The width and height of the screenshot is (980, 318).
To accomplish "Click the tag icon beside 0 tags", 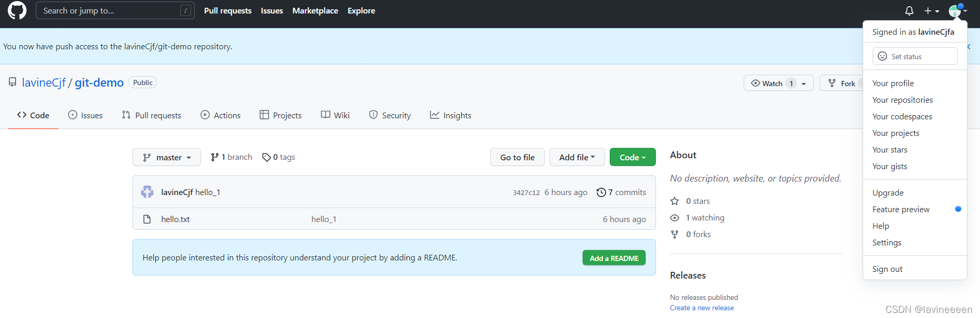I will (x=266, y=157).
